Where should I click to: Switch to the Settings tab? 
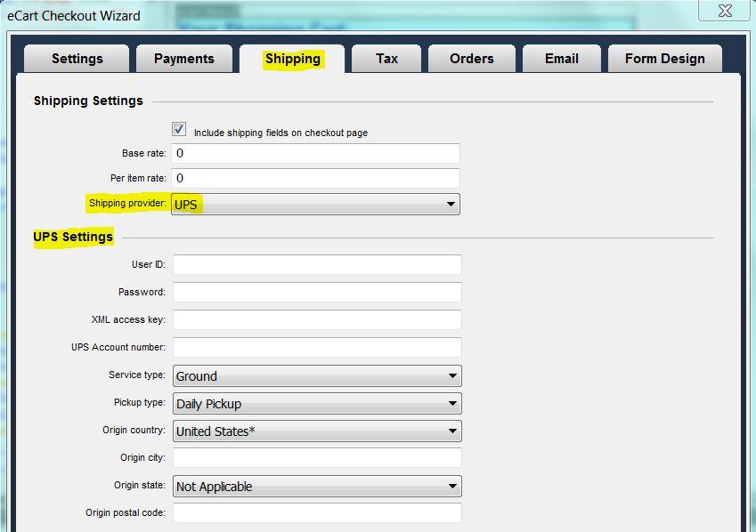pyautogui.click(x=77, y=59)
